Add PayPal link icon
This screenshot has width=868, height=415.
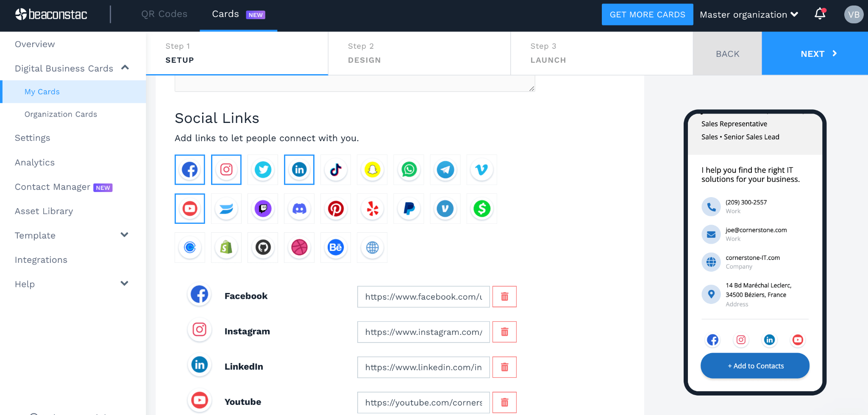pyautogui.click(x=409, y=209)
